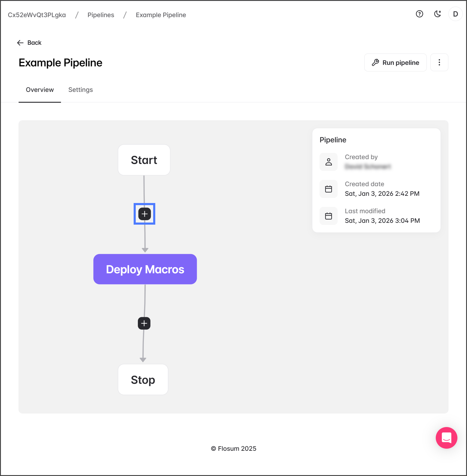The height and width of the screenshot is (476, 467).
Task: Click the plus button above Stop node
Action: pyautogui.click(x=144, y=323)
